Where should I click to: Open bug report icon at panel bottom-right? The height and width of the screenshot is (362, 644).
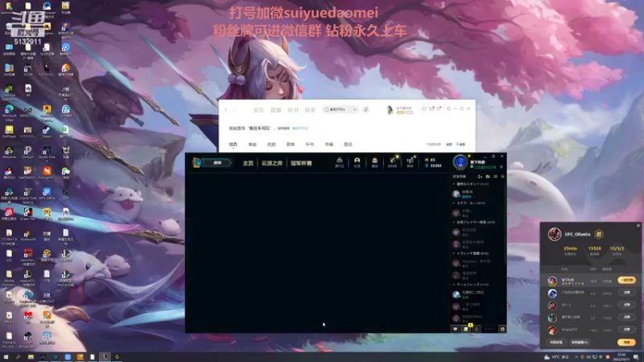(502, 329)
